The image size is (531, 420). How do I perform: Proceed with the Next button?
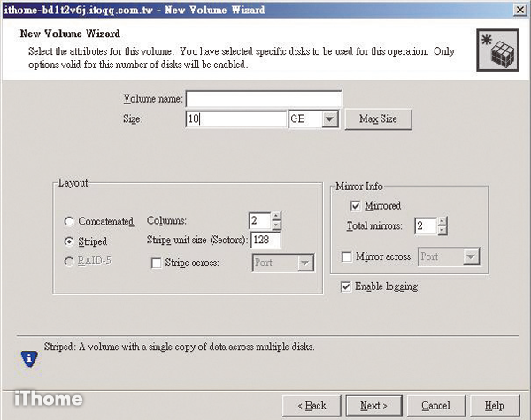coord(373,405)
